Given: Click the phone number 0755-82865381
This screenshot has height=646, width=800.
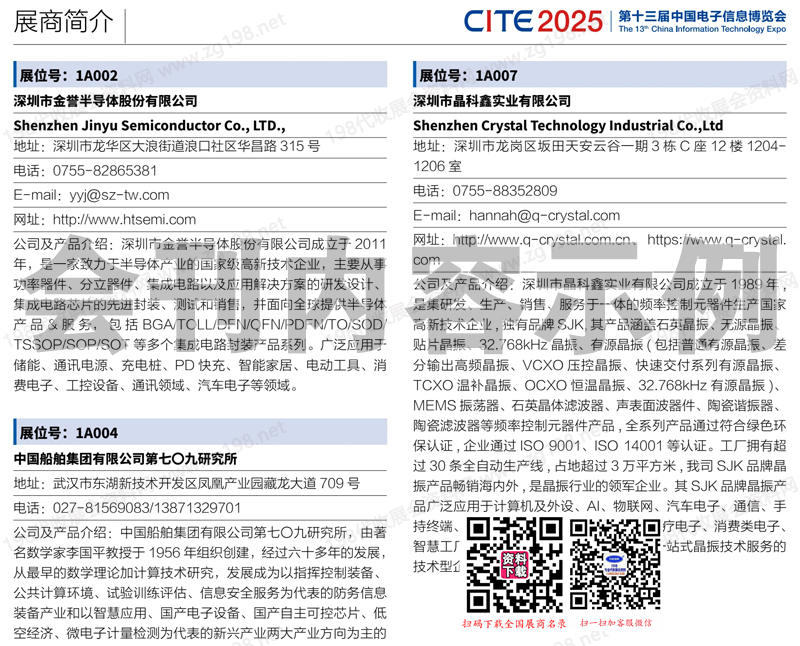Looking at the screenshot, I should click(x=105, y=171).
